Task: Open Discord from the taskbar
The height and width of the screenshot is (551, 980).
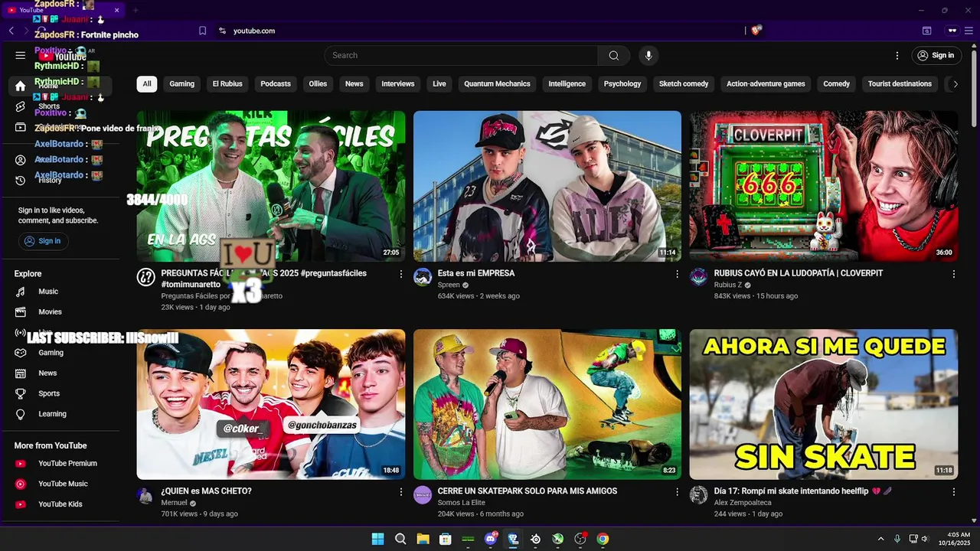Action: (491, 539)
